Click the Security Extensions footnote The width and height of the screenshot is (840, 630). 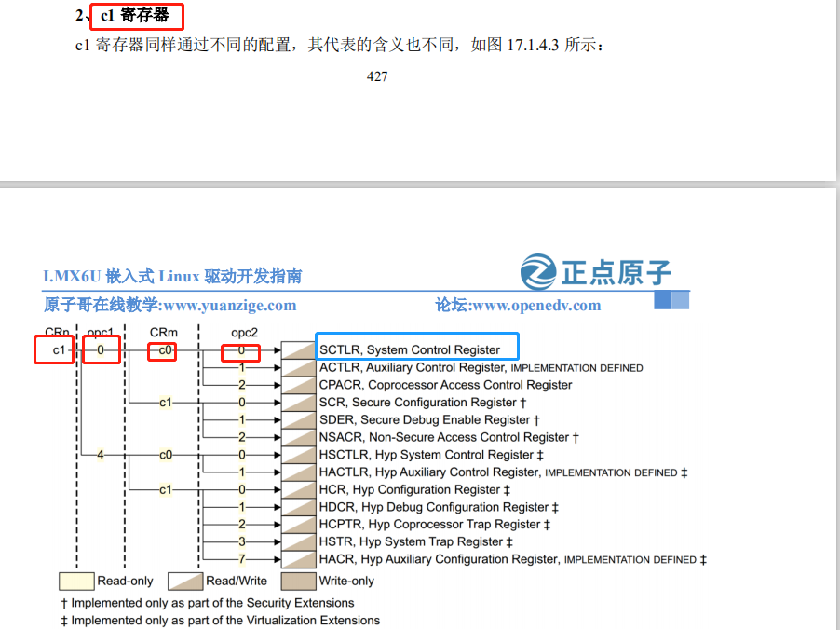[x=208, y=603]
